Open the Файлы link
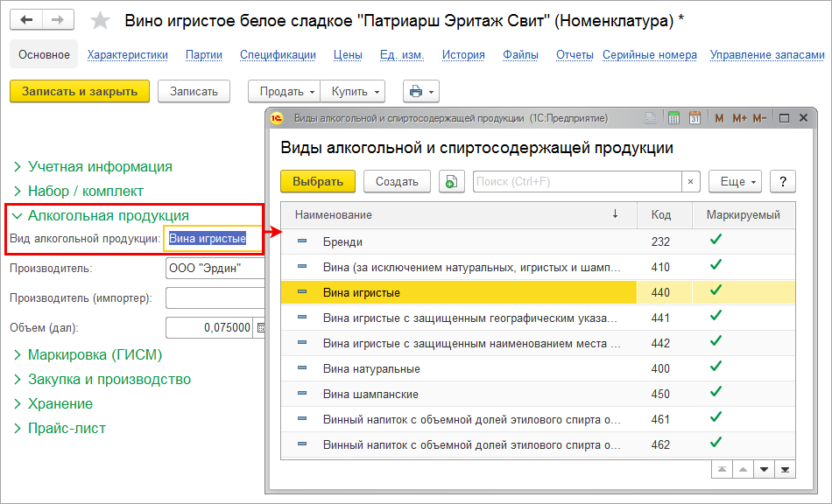This screenshot has height=504, width=832. 520,54
